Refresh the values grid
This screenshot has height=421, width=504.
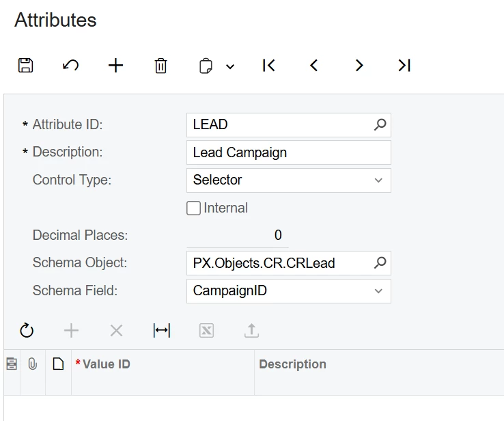click(27, 331)
